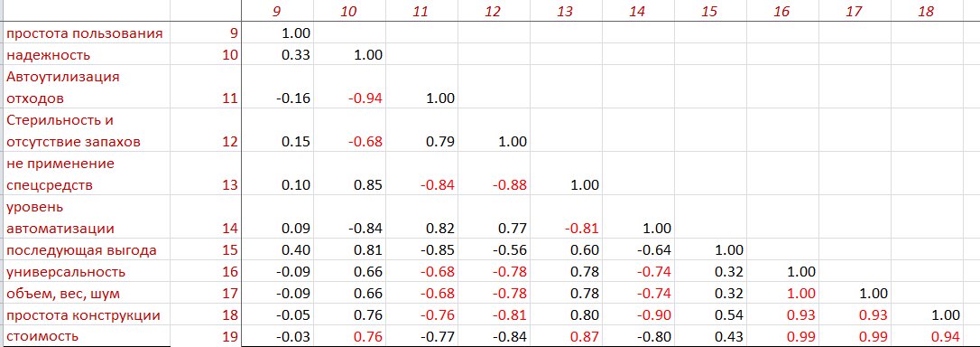Select the 0.43 cell in 'стоимость' row
This screenshot has height=347, width=980.
click(710, 336)
